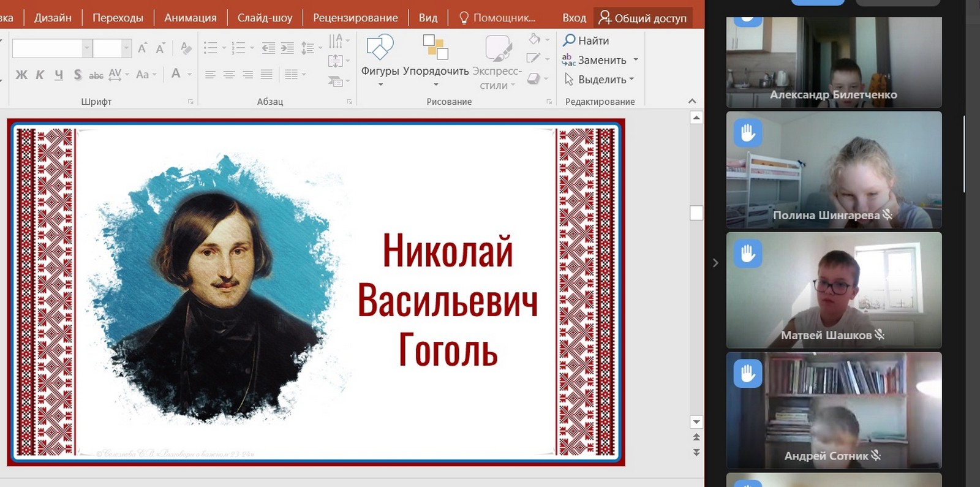Click Вход sign-in link
Screen dimensions: 980x487
[574, 18]
